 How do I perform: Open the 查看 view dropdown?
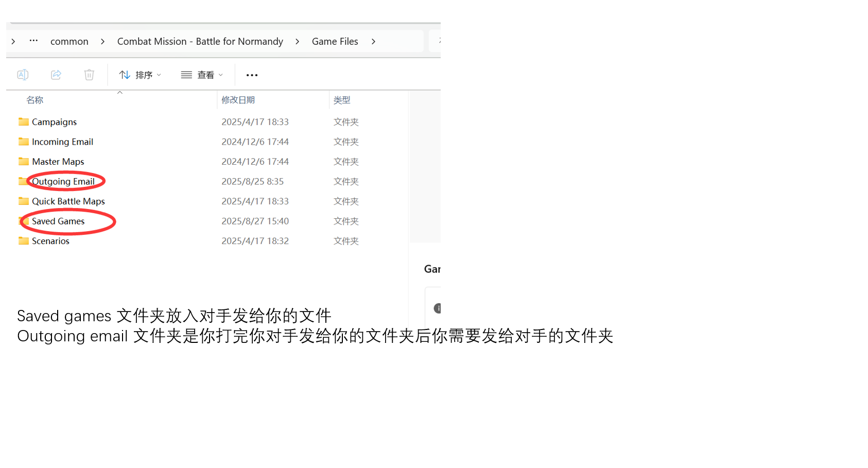click(202, 75)
